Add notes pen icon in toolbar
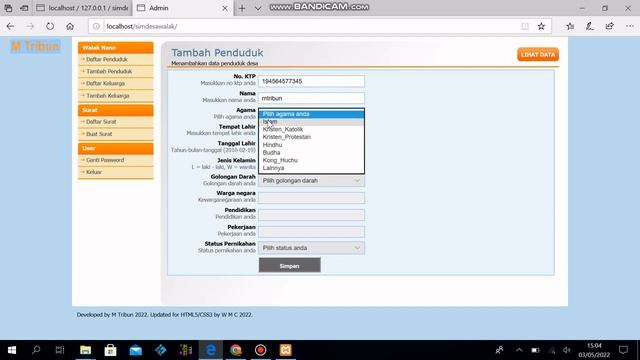640x360 pixels. 590,26
